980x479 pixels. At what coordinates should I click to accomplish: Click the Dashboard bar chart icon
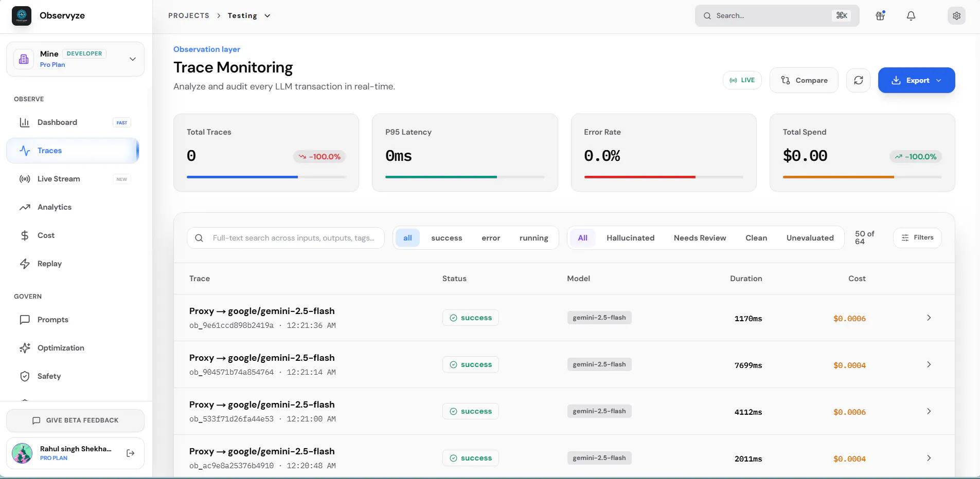pos(25,122)
